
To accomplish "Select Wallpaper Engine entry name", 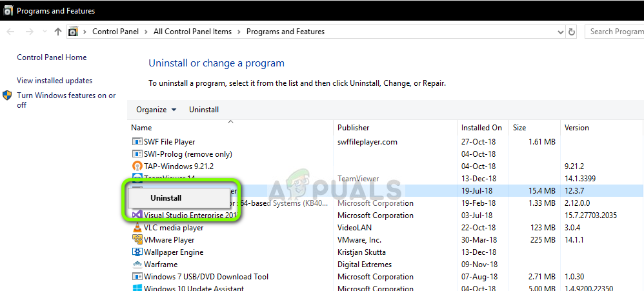I will point(174,252).
